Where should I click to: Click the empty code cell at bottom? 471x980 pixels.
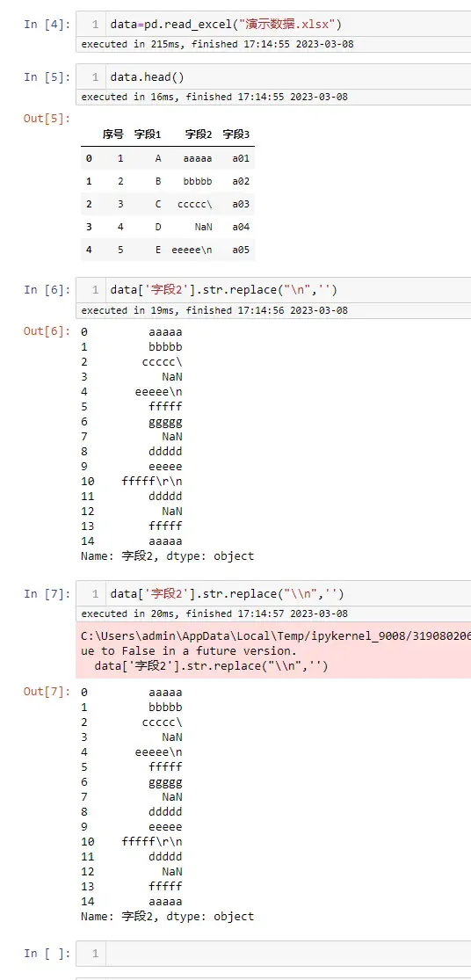click(274, 953)
